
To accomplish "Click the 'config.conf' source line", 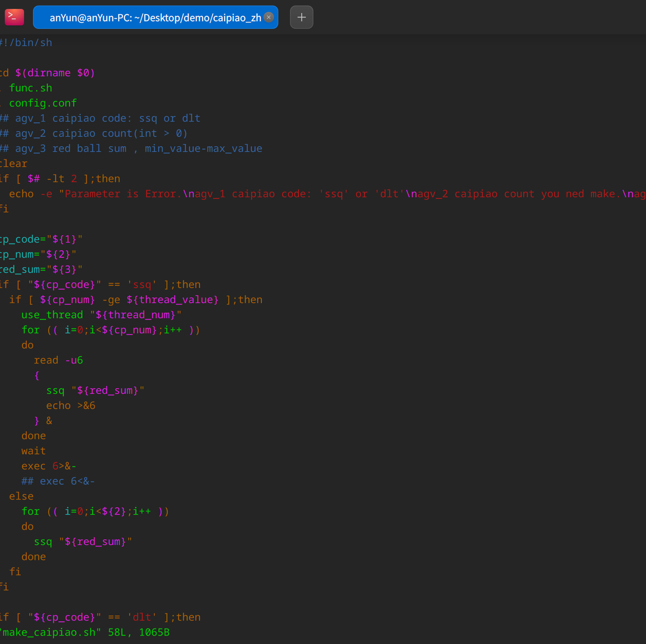I will [x=38, y=103].
